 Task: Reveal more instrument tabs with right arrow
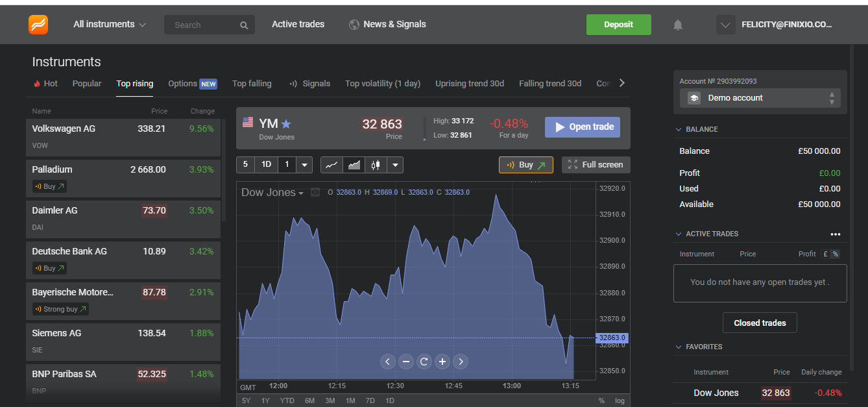(622, 83)
